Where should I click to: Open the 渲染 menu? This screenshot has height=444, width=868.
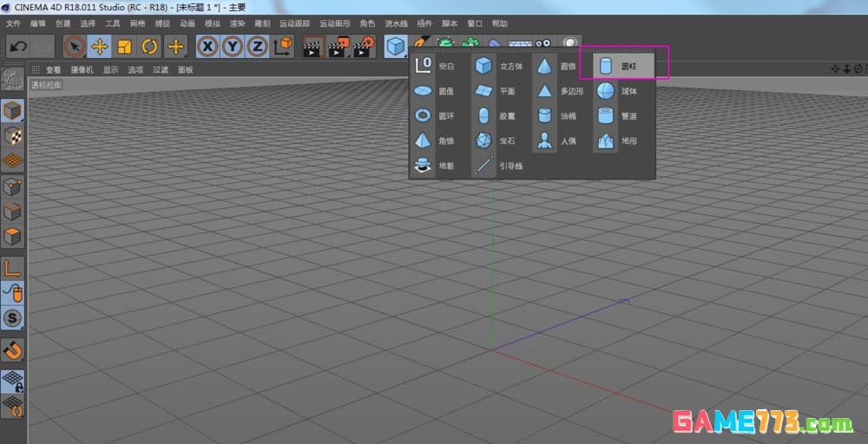(238, 23)
